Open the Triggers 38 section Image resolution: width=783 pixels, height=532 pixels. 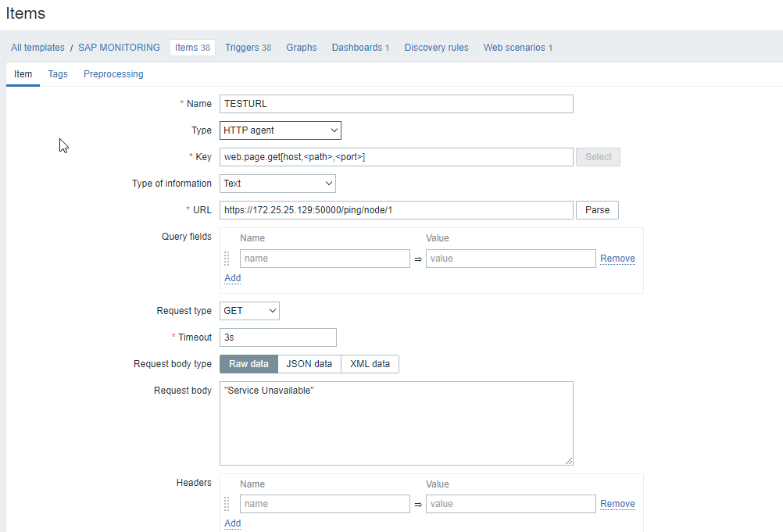point(248,48)
